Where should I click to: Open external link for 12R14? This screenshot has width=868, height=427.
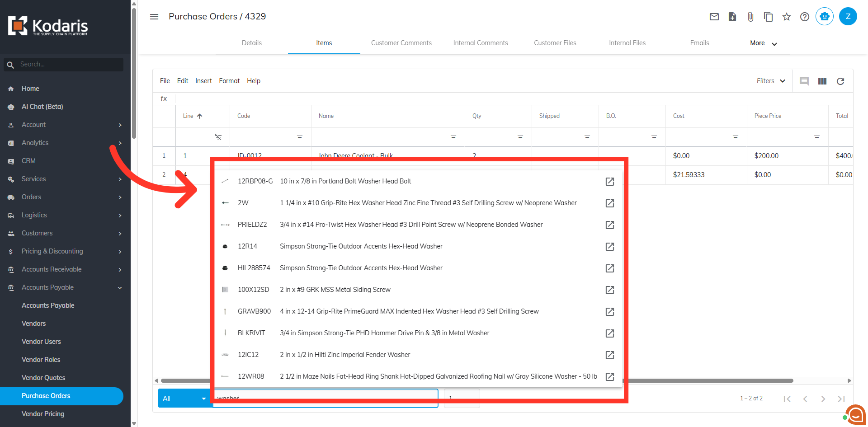610,246
